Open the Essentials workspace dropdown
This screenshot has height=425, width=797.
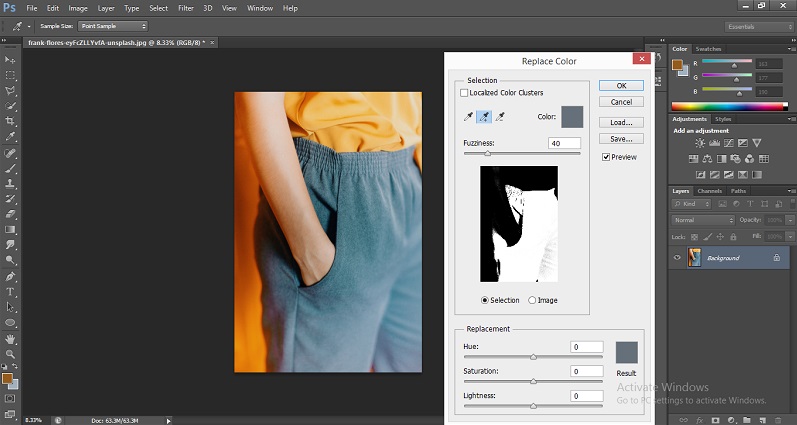point(759,26)
